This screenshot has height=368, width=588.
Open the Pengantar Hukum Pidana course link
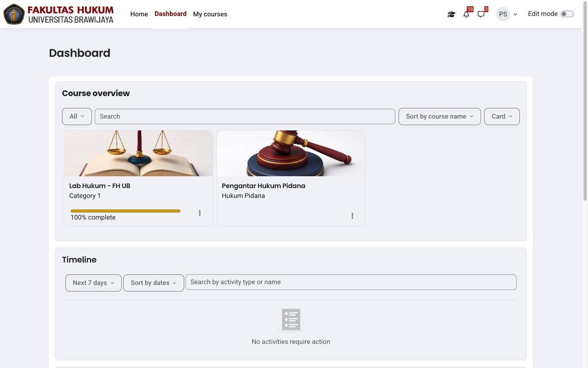(263, 186)
